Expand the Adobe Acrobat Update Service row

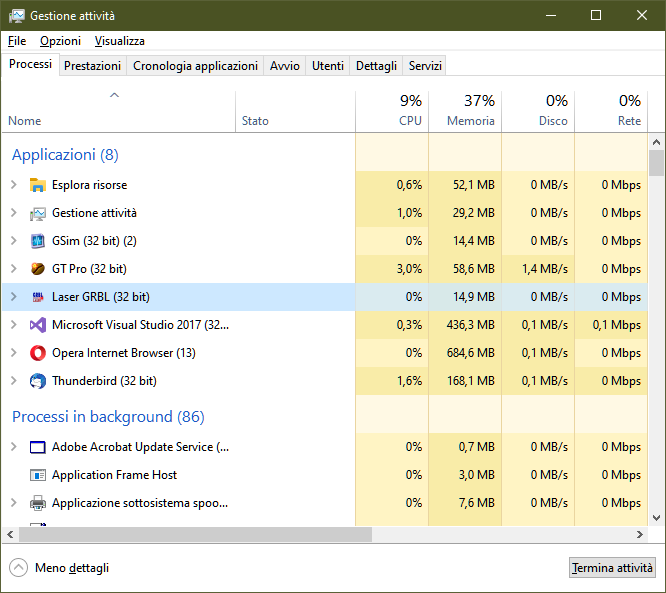tap(14, 447)
